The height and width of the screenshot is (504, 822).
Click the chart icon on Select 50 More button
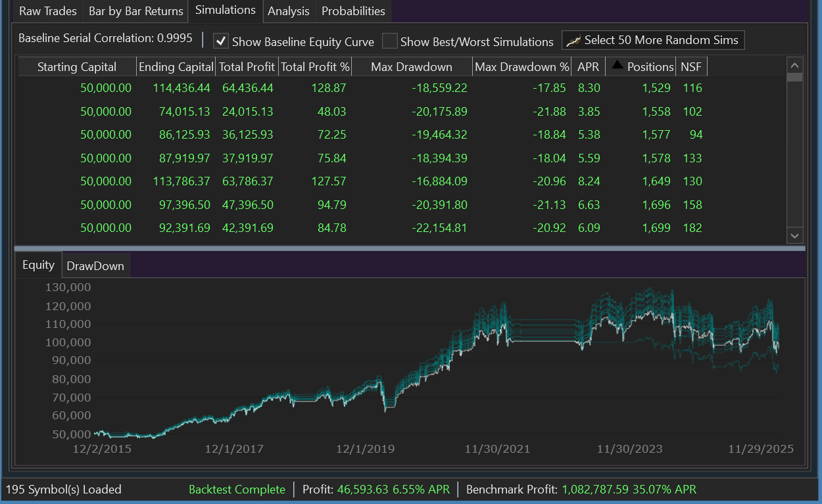tap(574, 41)
